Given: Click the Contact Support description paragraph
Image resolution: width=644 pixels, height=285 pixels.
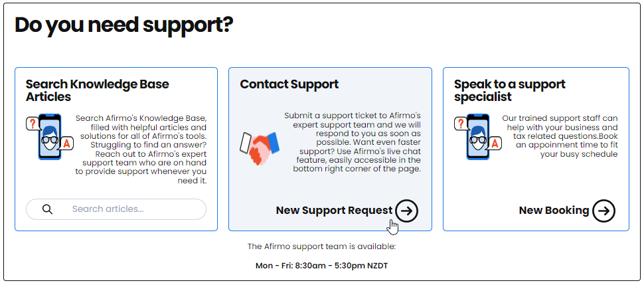Looking at the screenshot, I should (x=353, y=142).
